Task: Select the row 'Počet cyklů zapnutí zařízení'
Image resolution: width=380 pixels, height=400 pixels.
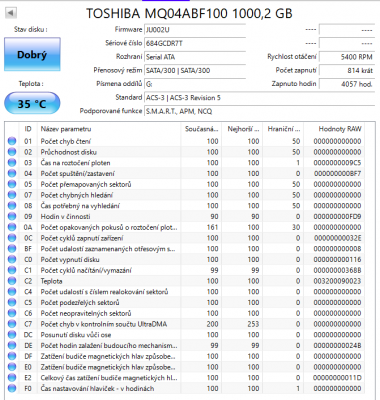Action: [185, 238]
